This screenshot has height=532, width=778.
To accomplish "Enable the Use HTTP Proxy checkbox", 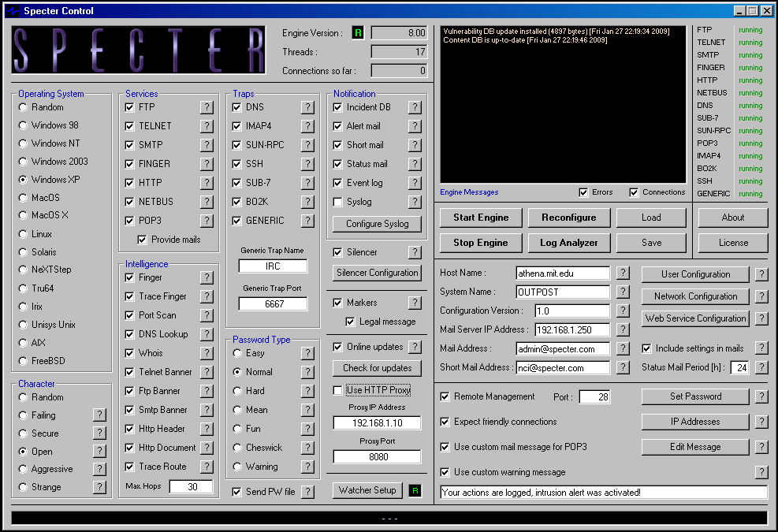I will [x=338, y=391].
